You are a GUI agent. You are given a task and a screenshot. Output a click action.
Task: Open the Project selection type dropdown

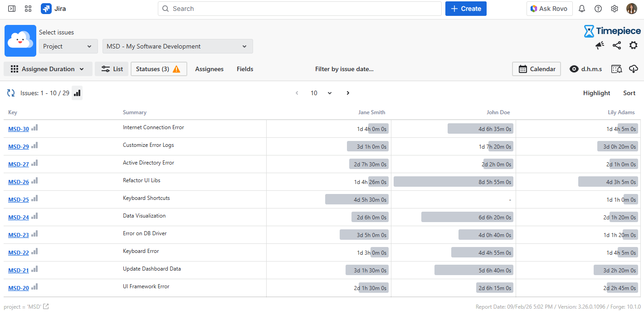click(x=68, y=46)
